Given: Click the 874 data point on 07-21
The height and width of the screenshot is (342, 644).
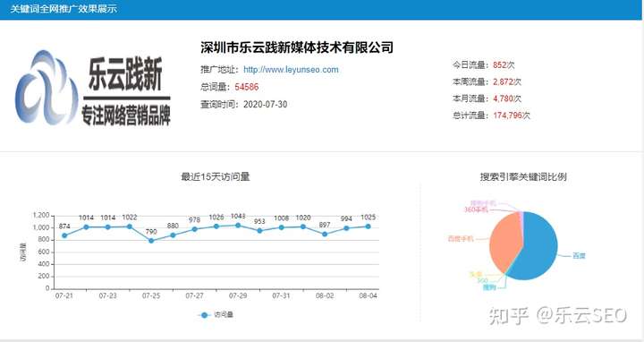Looking at the screenshot, I should (x=64, y=235).
